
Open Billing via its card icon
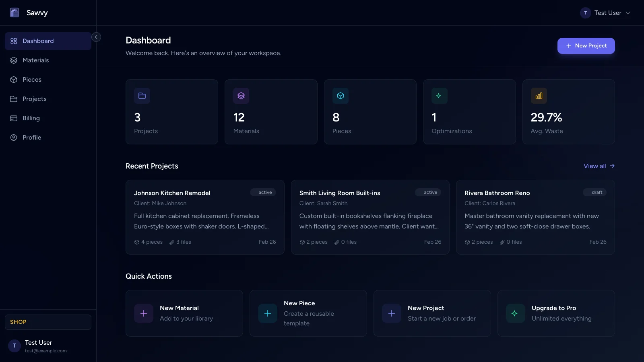pos(14,118)
